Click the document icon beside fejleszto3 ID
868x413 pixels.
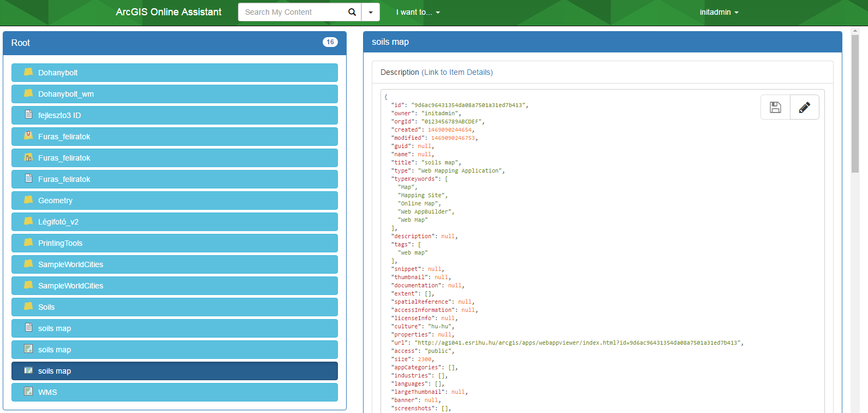(28, 115)
